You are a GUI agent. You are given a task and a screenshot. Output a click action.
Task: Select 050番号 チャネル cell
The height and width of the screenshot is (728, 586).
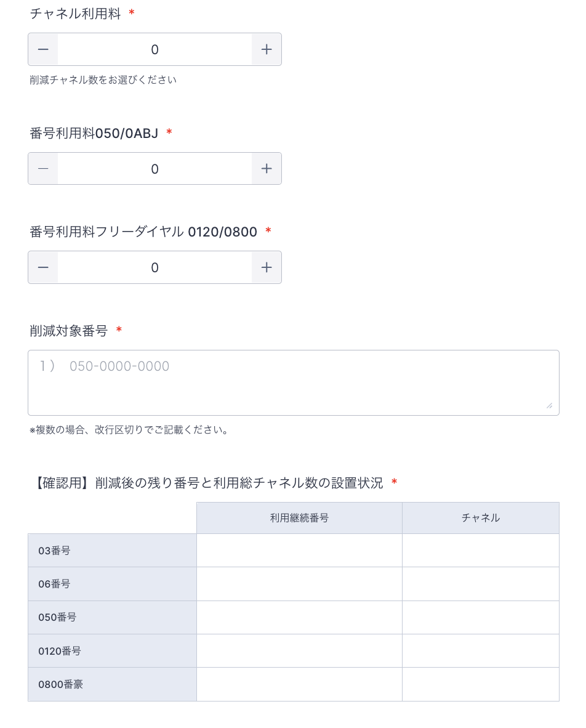click(480, 617)
